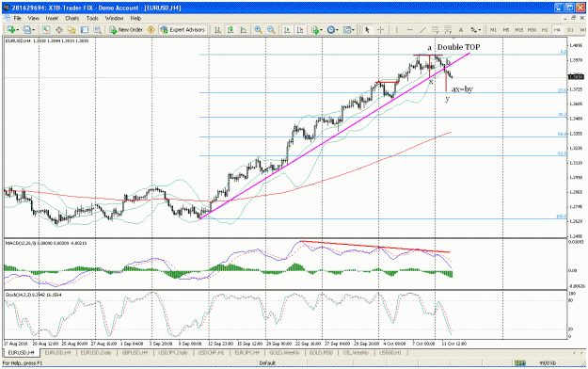Toggle Chart Shift from right border
Viewport: 588px width, 369px height.
(x=300, y=30)
